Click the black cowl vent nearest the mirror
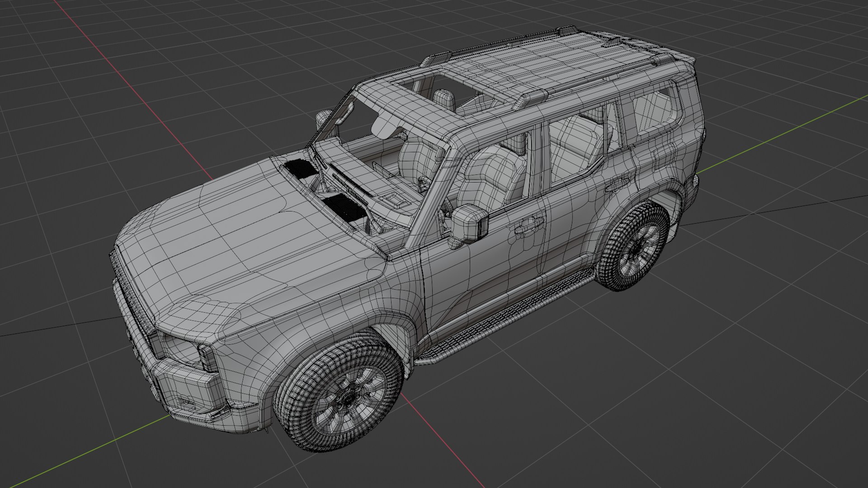Screen dimensions: 868x488 tap(344, 207)
